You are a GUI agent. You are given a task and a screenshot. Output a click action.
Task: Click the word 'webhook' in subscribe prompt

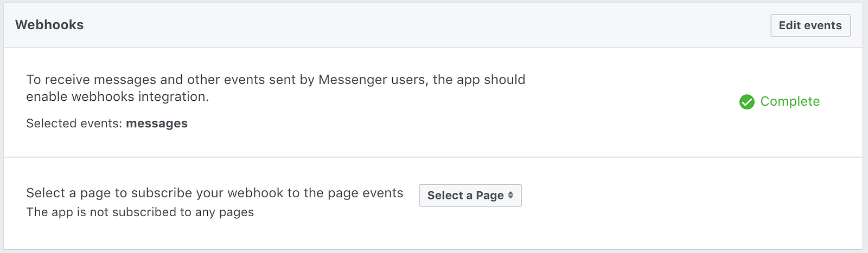point(255,193)
